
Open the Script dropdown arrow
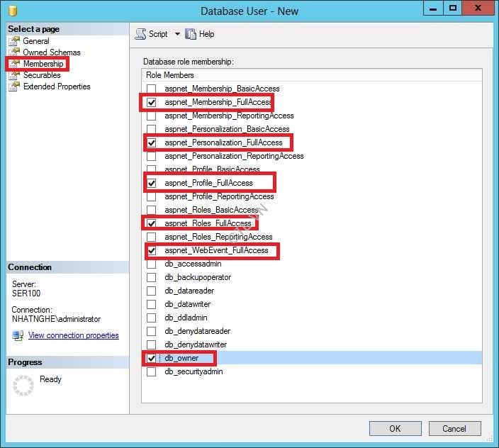tap(177, 34)
